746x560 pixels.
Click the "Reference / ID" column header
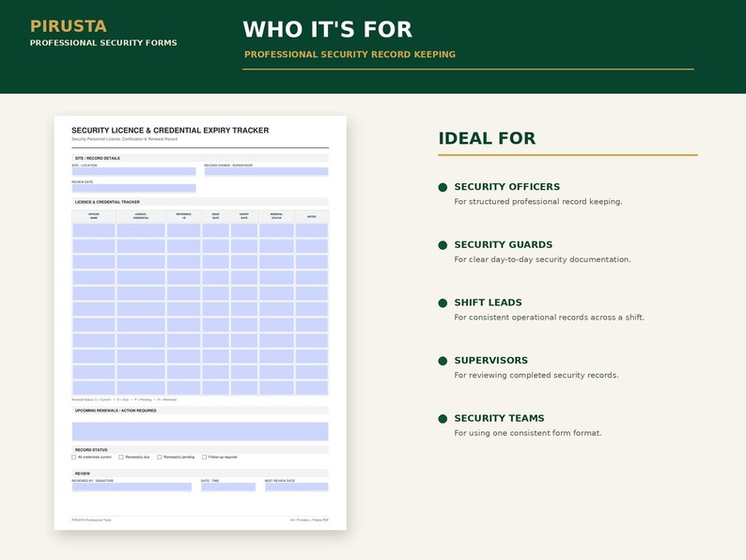coord(183,216)
